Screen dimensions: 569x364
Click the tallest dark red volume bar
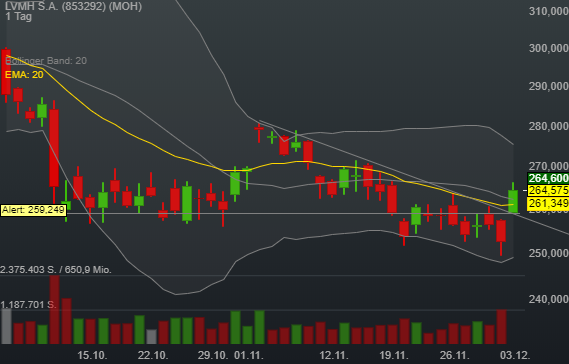[x=54, y=310]
